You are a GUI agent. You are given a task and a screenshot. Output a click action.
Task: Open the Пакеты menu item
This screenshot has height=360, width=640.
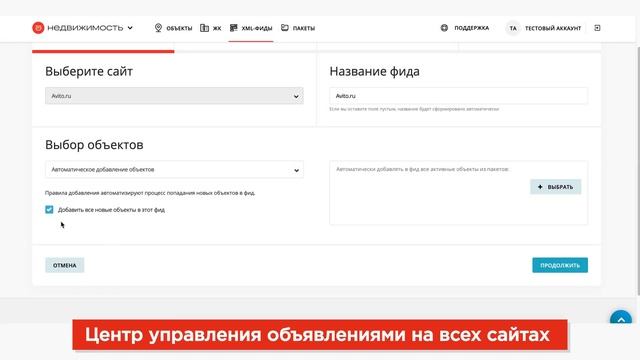[x=304, y=28]
